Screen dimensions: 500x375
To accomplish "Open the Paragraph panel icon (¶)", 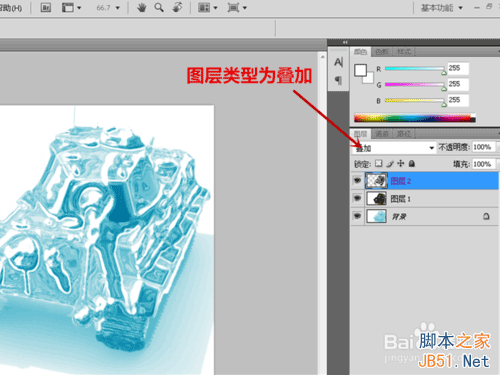I will coord(338,80).
